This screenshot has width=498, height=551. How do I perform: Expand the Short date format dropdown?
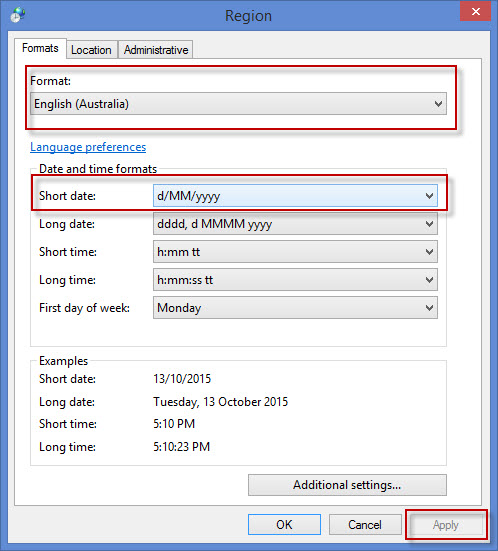click(x=295, y=196)
